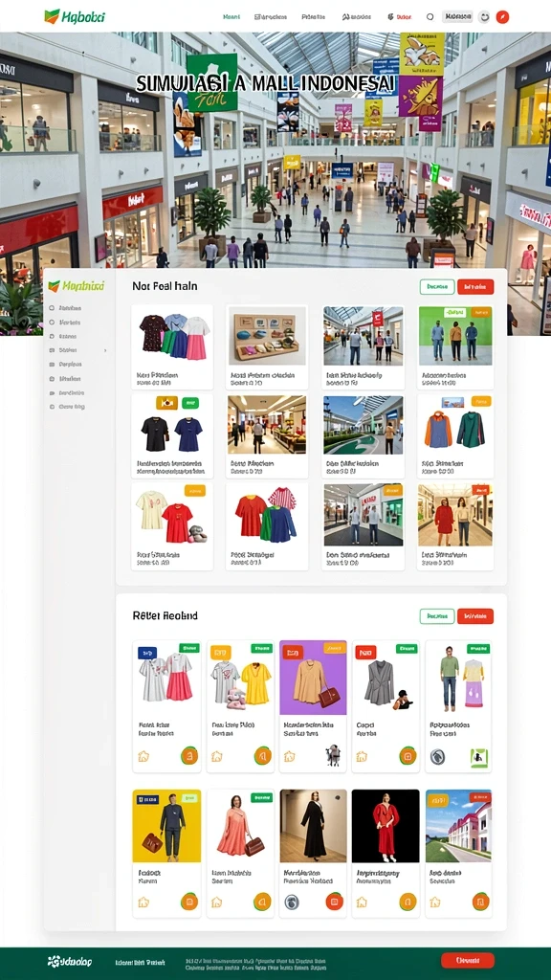Open the grey pill-shaped control in the top navigation
Viewport: 551px width, 980px height.
[457, 17]
